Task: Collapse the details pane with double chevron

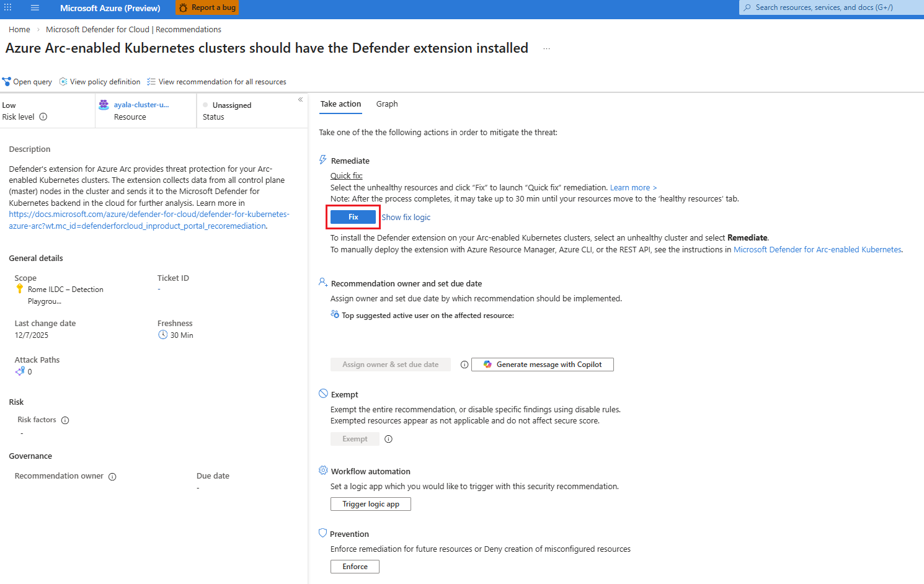Action: pyautogui.click(x=300, y=99)
